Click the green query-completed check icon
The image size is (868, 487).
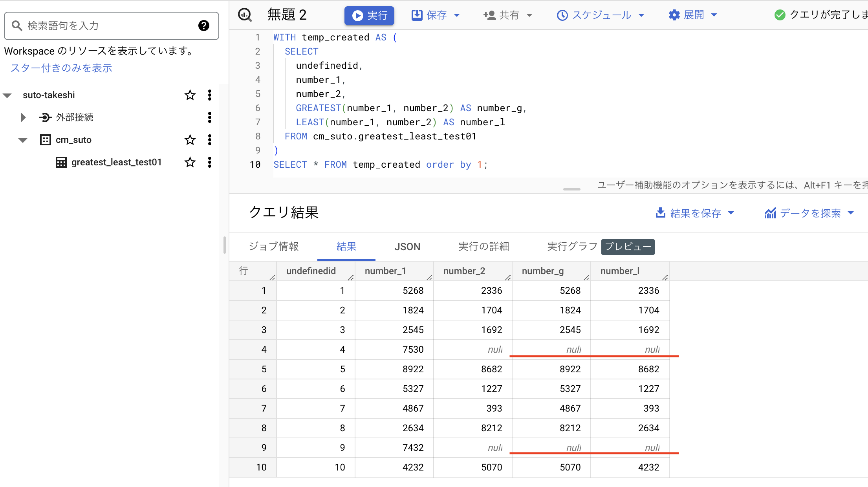coord(780,15)
